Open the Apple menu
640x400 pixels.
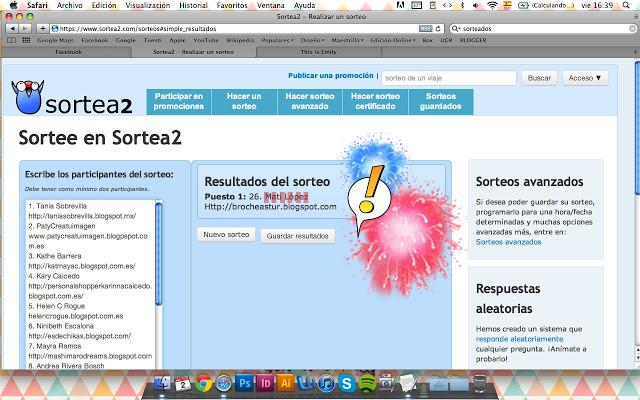(13, 5)
